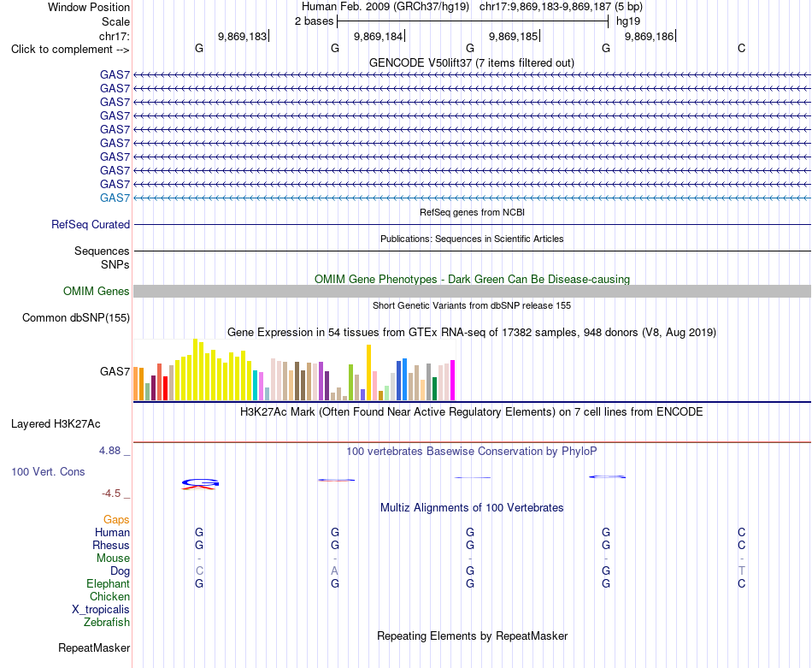This screenshot has width=812, height=668.
Task: Click the Gaps row label
Action: click(x=116, y=519)
